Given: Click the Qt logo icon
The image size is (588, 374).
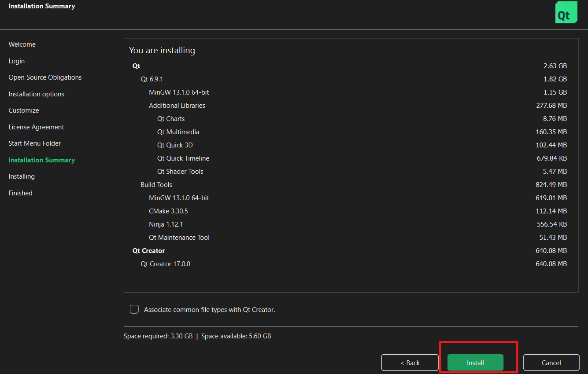Looking at the screenshot, I should coord(566,12).
